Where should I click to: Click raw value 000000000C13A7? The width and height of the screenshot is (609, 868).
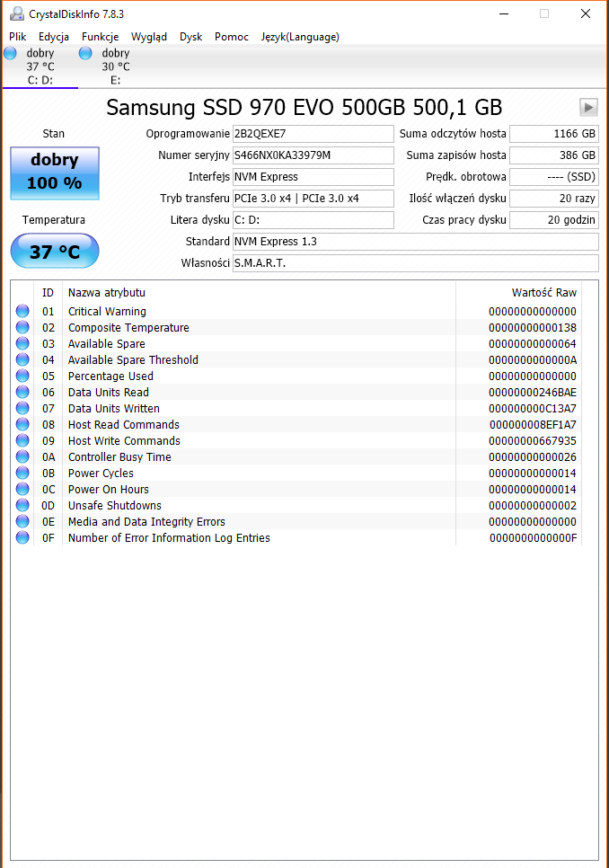tap(533, 409)
